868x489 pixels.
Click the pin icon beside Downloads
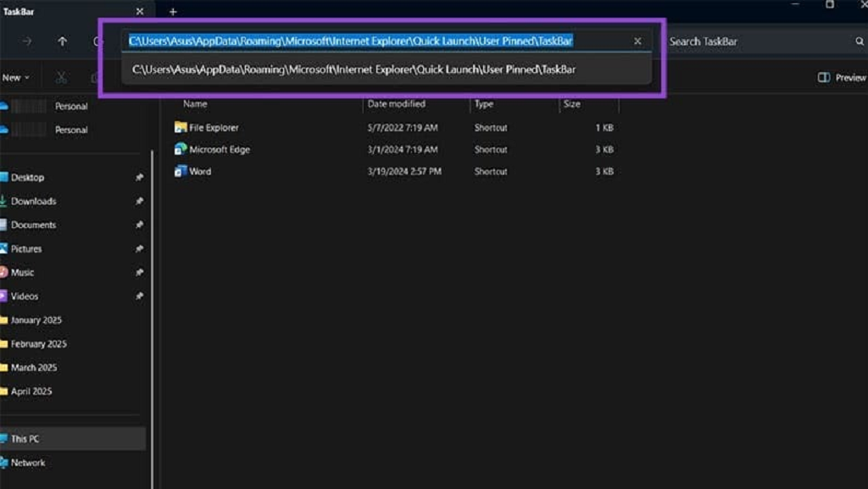click(139, 201)
